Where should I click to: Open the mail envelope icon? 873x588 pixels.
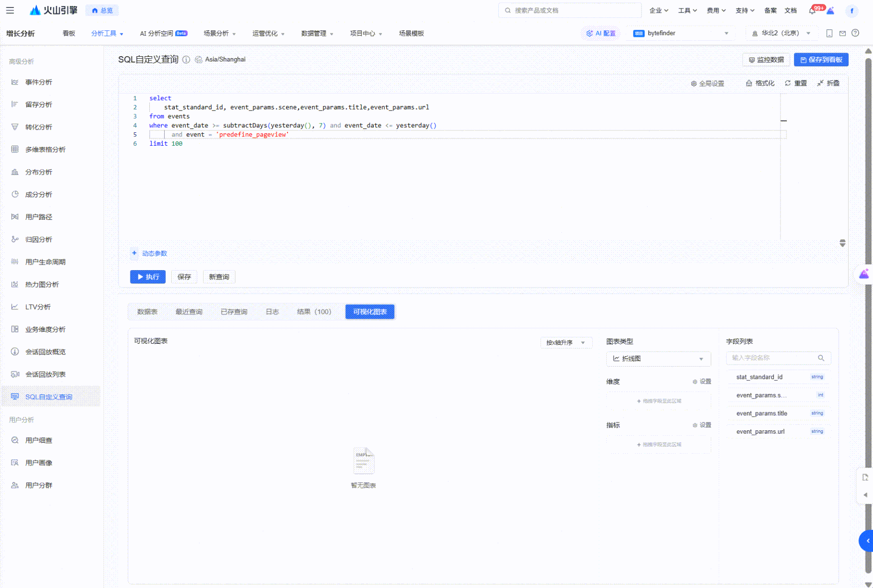tap(843, 33)
